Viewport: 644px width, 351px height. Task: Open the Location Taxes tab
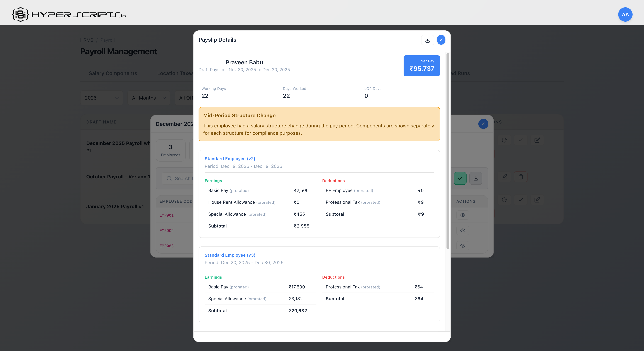click(175, 73)
